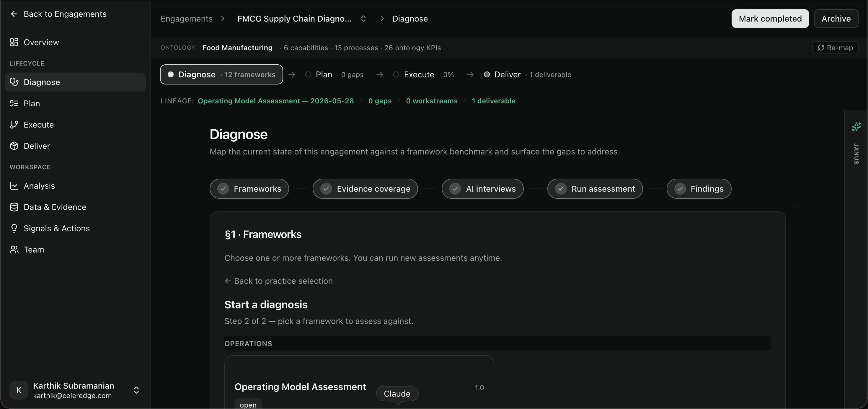Screen dimensions: 868x409
Task: Go to the Evidence coverage step
Action: (x=365, y=189)
